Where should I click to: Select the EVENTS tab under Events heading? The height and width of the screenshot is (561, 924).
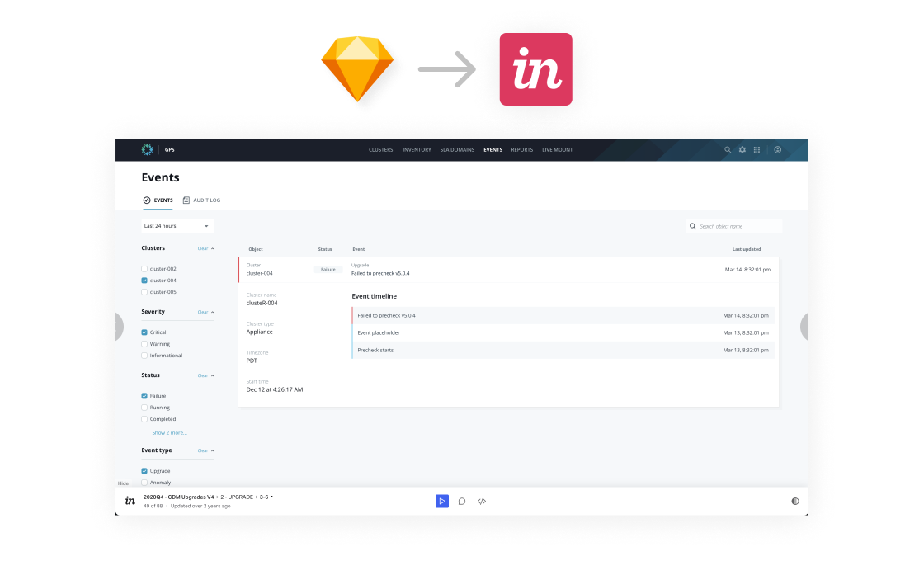(158, 200)
